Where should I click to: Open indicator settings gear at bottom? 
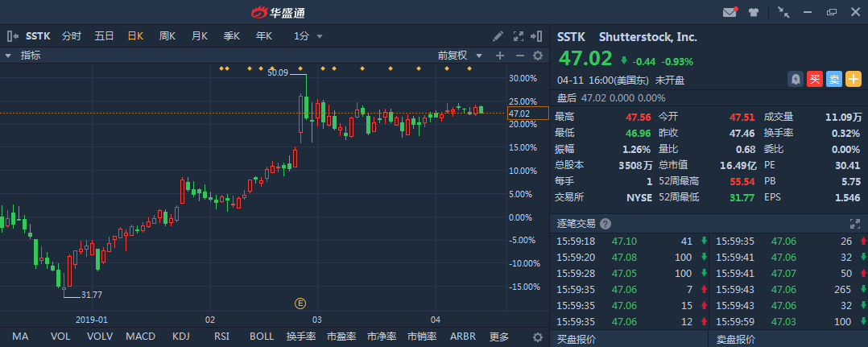(539, 337)
